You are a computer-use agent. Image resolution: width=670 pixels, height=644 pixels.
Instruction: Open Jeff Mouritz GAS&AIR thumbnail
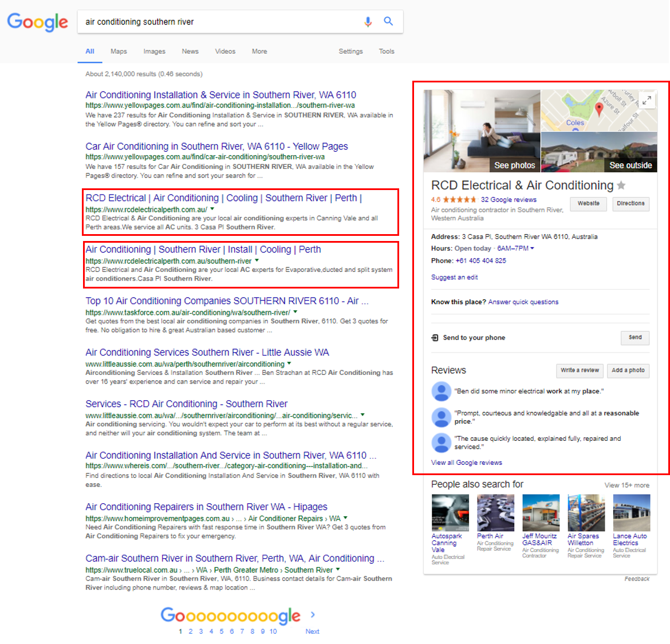[x=541, y=513]
